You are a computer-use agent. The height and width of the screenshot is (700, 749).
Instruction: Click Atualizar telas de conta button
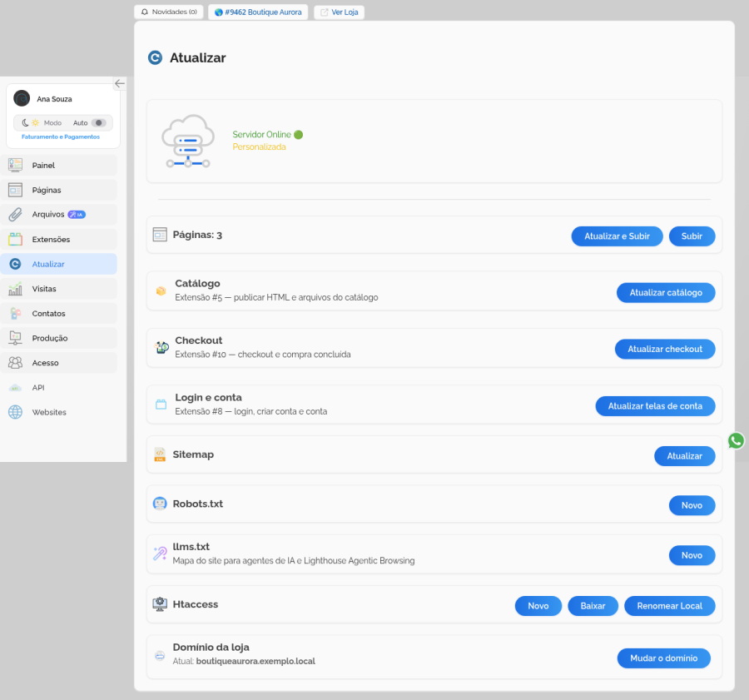[655, 406]
